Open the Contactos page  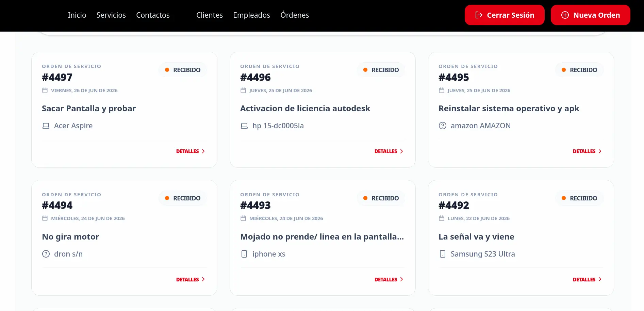coord(153,15)
